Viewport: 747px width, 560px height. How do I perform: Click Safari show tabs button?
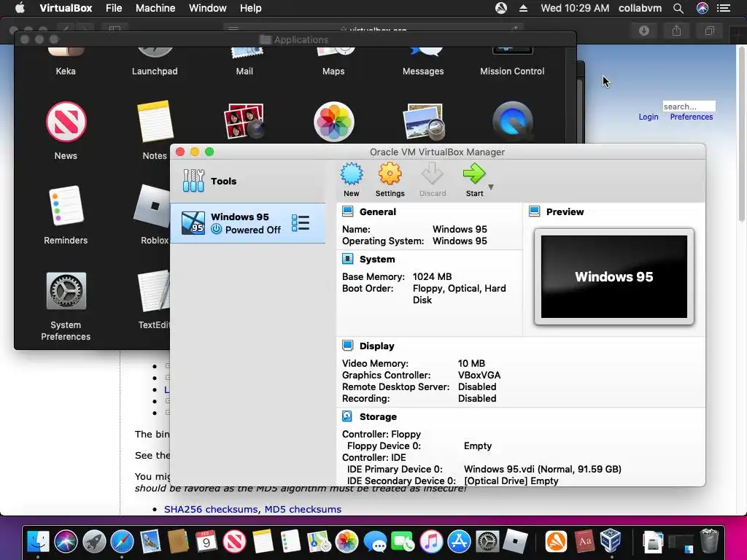[709, 31]
